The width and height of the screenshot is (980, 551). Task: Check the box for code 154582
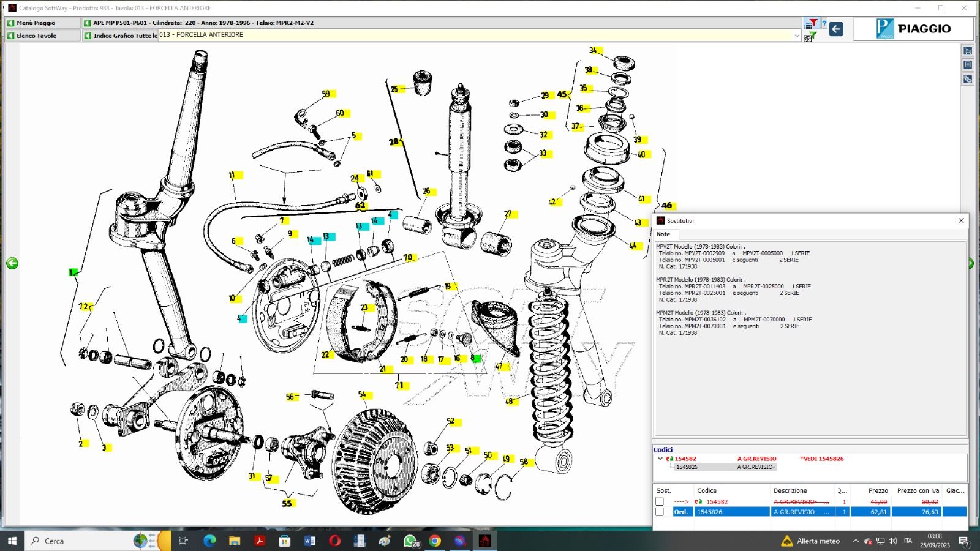660,501
